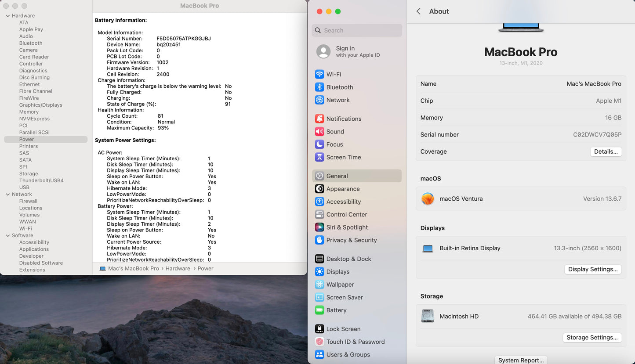The height and width of the screenshot is (364, 635).
Task: Go back using the About back chevron
Action: pyautogui.click(x=418, y=11)
